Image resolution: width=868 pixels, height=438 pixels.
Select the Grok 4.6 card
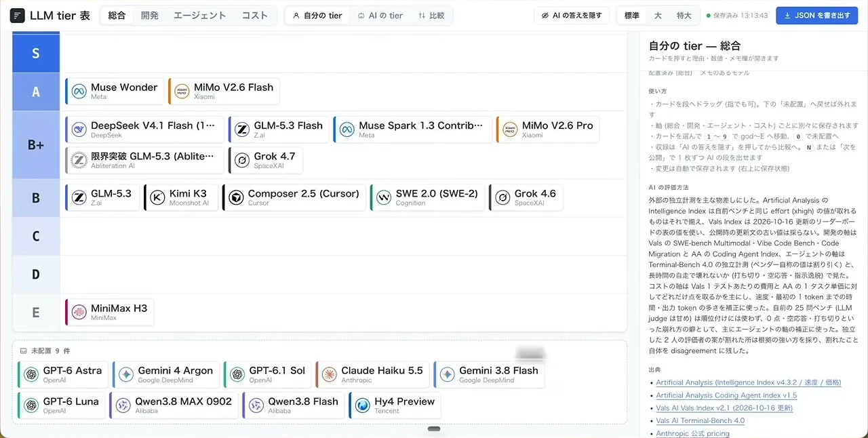click(x=526, y=197)
